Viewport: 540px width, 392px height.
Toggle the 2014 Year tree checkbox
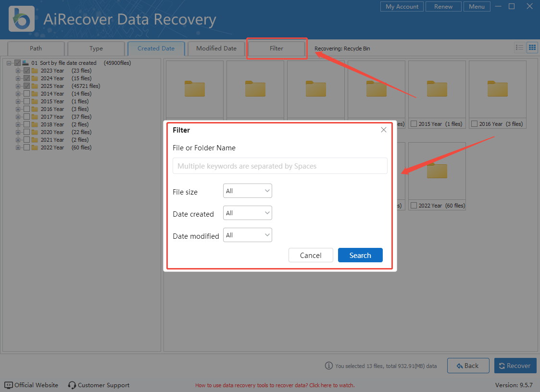27,94
